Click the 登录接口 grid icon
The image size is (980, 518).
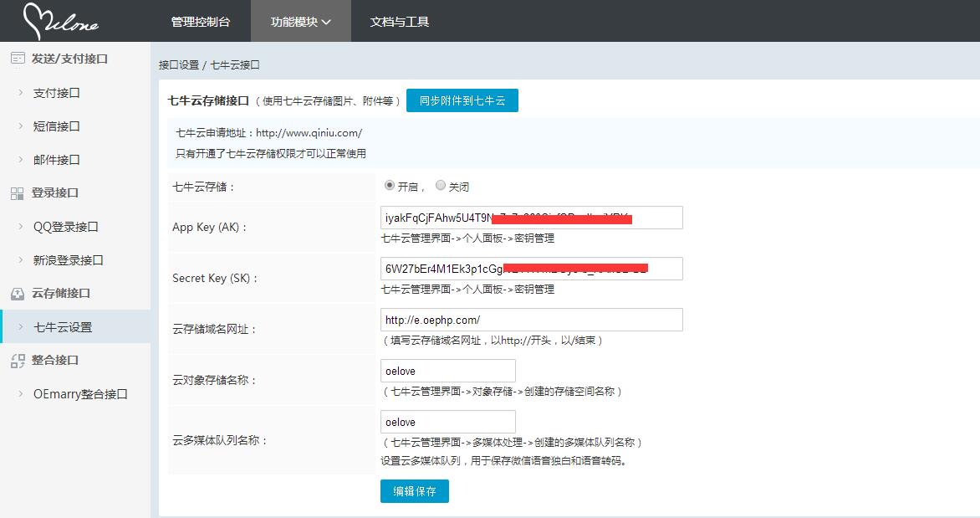pyautogui.click(x=18, y=193)
